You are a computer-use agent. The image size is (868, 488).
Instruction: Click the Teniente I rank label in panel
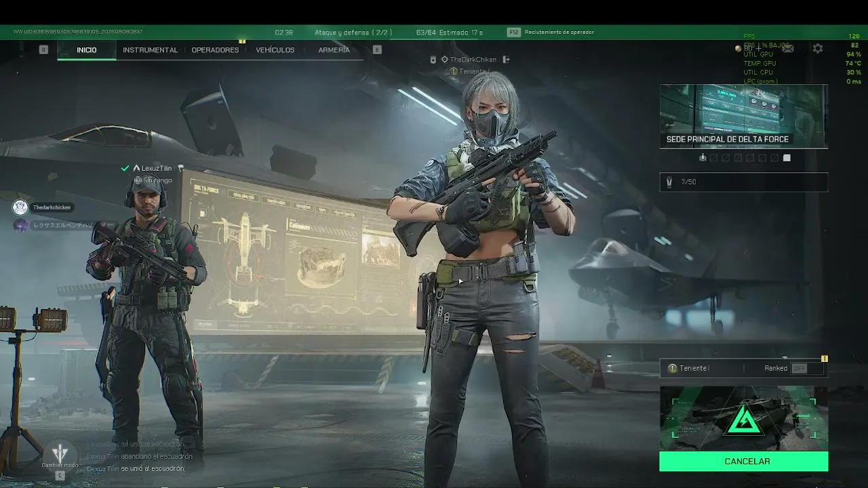(x=694, y=368)
